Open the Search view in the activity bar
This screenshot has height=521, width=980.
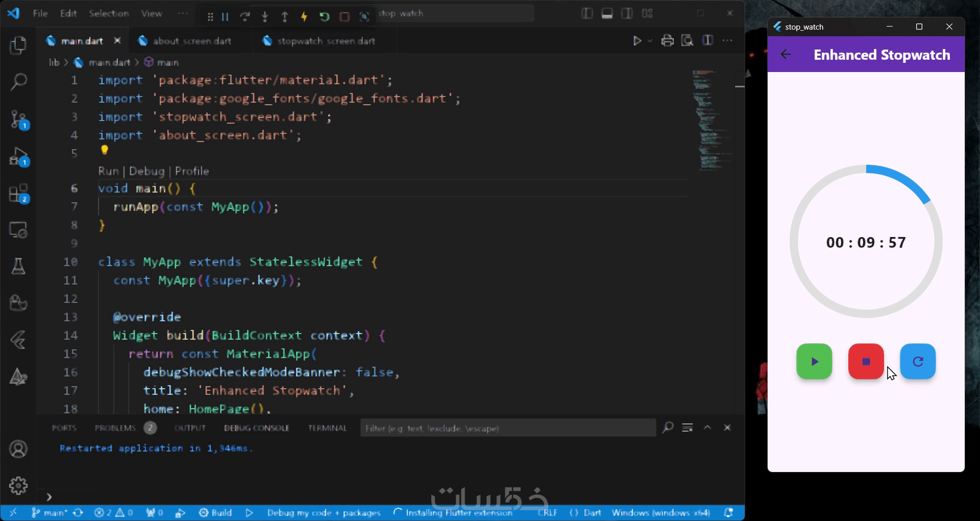coord(18,82)
